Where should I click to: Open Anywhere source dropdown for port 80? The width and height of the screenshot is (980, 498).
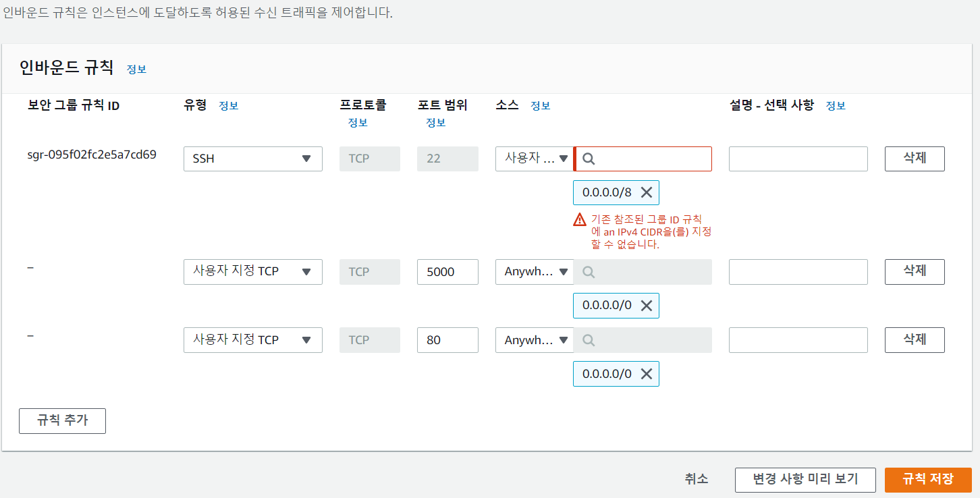535,339
